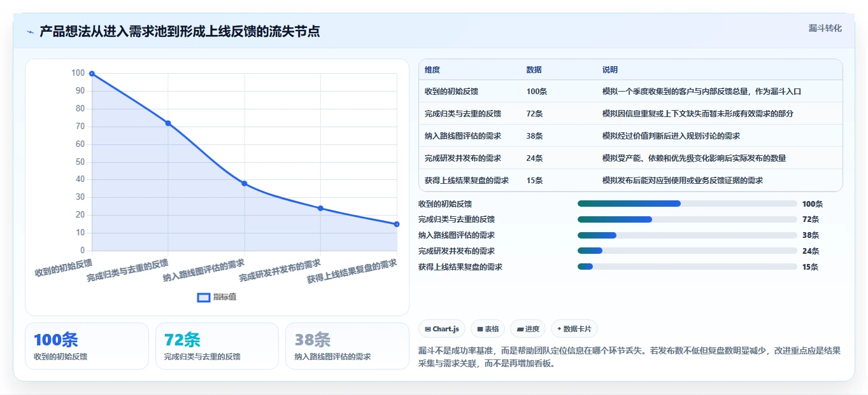Click the 漏斗转化 label in header
The image size is (868, 395).
pos(825,28)
